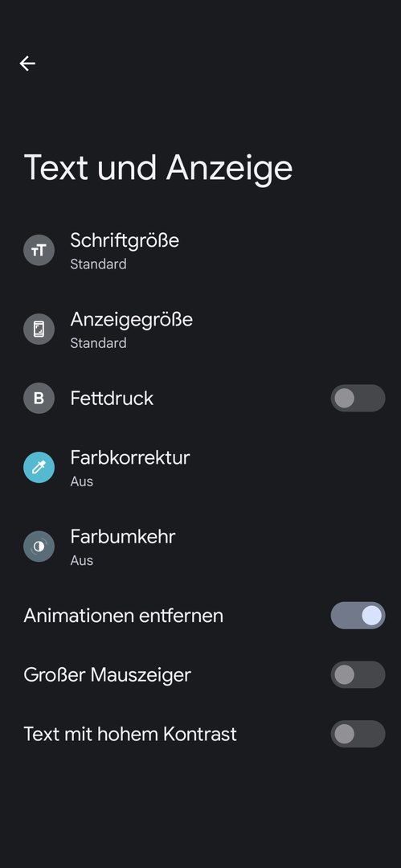
Task: Tap Standard under Schriftgröße
Action: coord(98,264)
